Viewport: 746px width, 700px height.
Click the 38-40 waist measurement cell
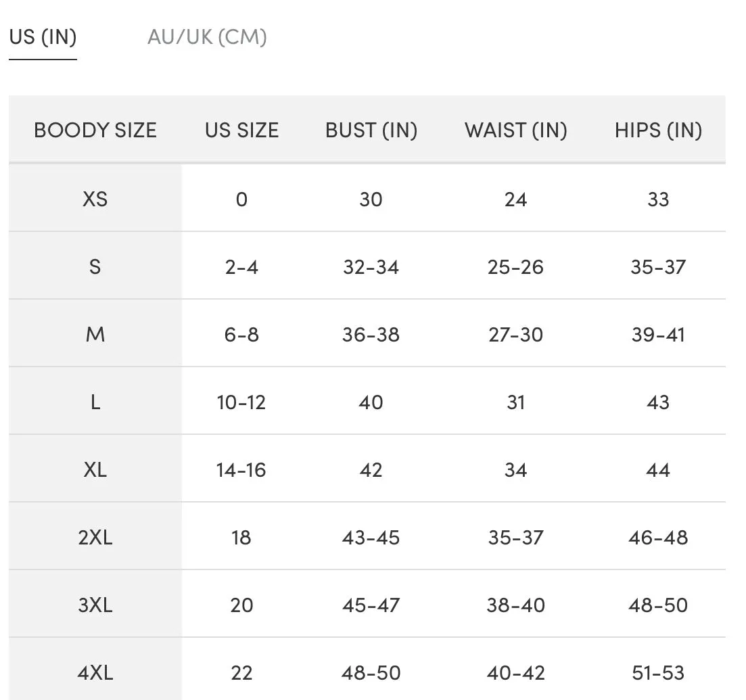516,605
